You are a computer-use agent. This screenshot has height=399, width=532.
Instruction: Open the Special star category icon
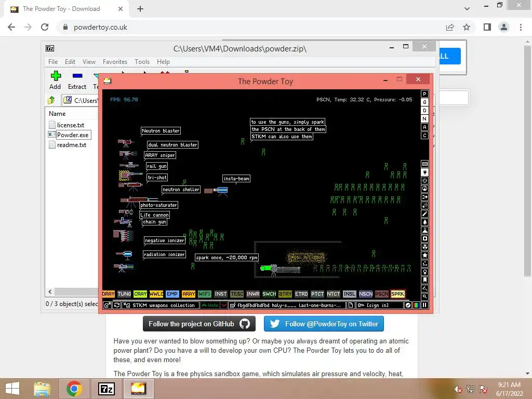424,255
